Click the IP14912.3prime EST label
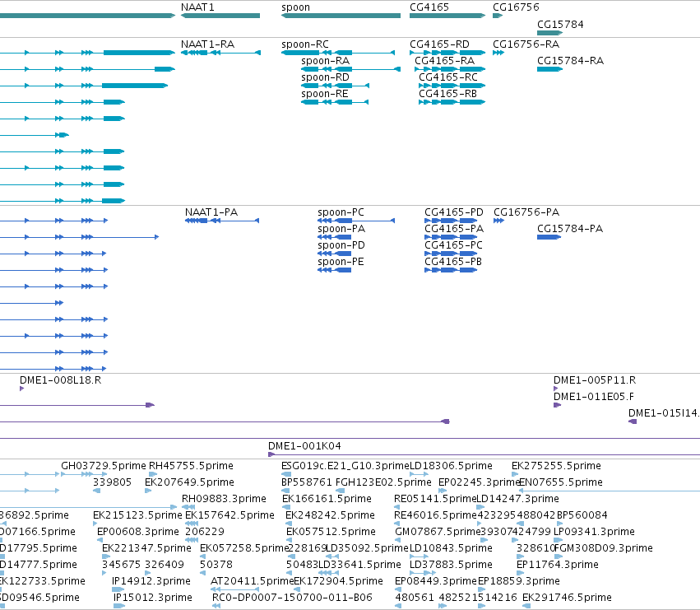 coord(151,582)
